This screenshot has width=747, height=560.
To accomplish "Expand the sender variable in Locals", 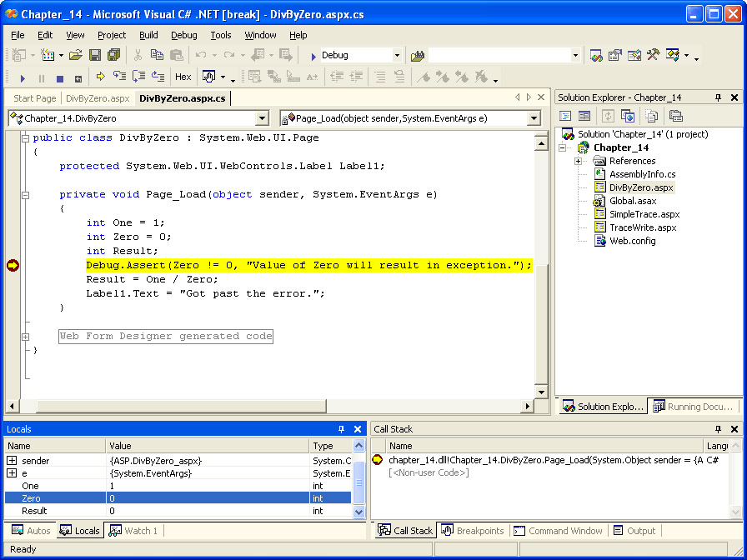I will 12,461.
